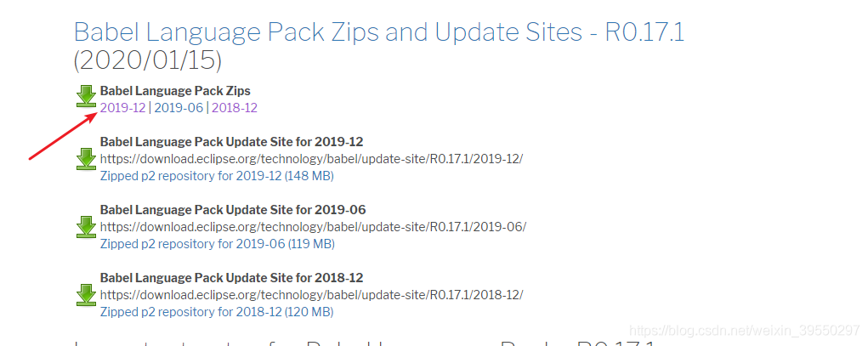Image resolution: width=868 pixels, height=346 pixels.
Task: Download Zipped p2 repository for 2018-12 (120 MB)
Action: click(x=217, y=312)
